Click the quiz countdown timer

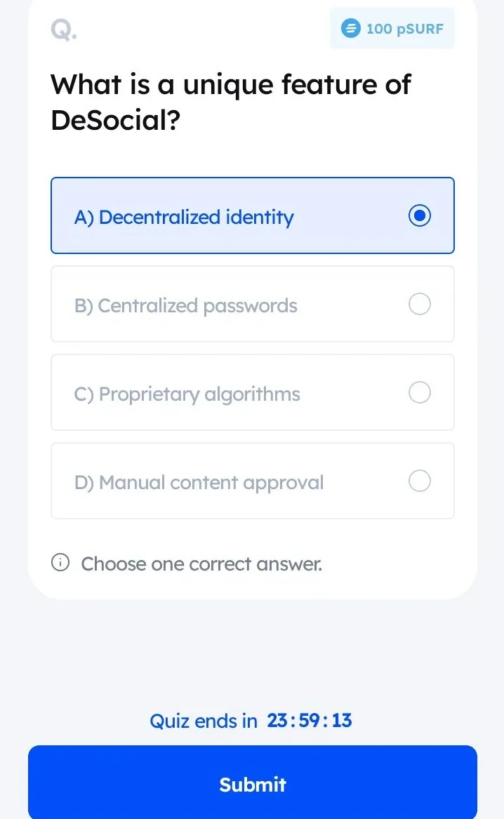tap(309, 721)
